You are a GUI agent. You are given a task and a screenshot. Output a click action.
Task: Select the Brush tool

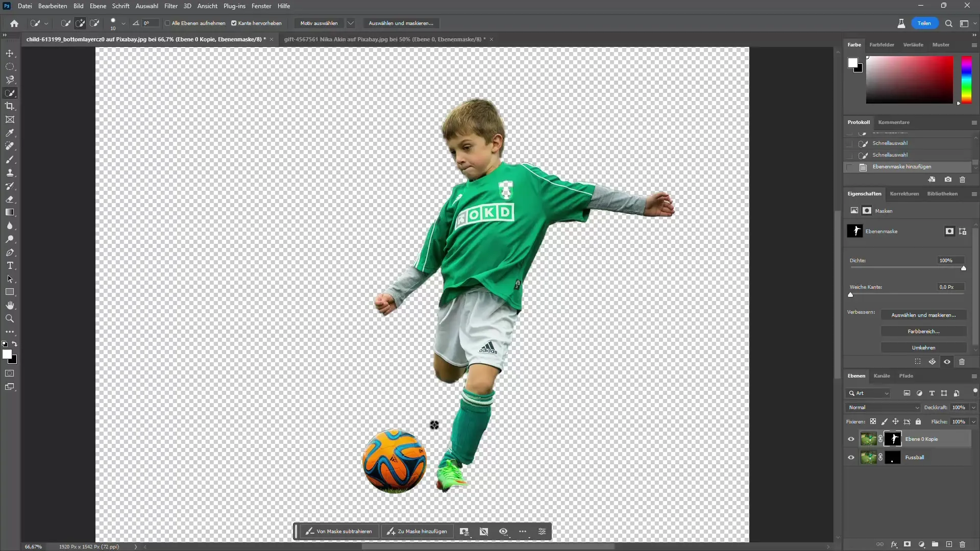pyautogui.click(x=10, y=160)
